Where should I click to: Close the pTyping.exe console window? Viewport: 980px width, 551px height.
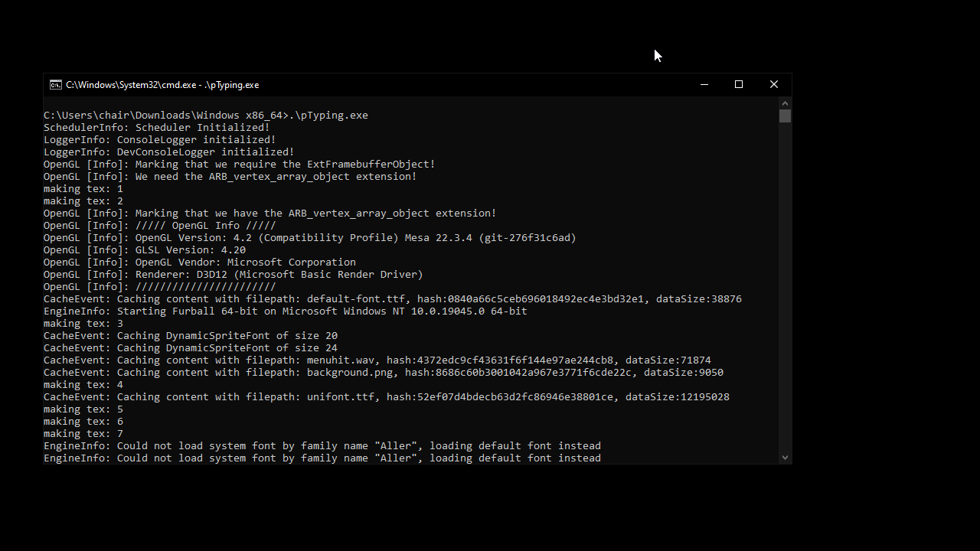pos(774,85)
